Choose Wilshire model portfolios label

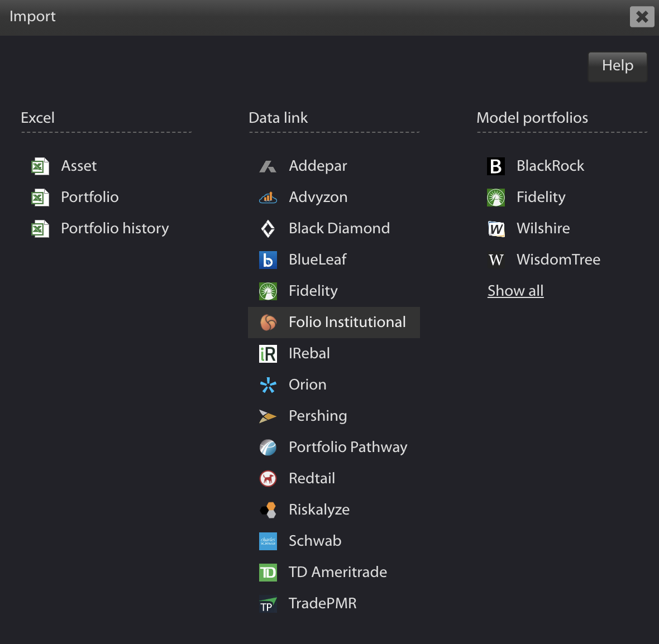click(x=543, y=228)
